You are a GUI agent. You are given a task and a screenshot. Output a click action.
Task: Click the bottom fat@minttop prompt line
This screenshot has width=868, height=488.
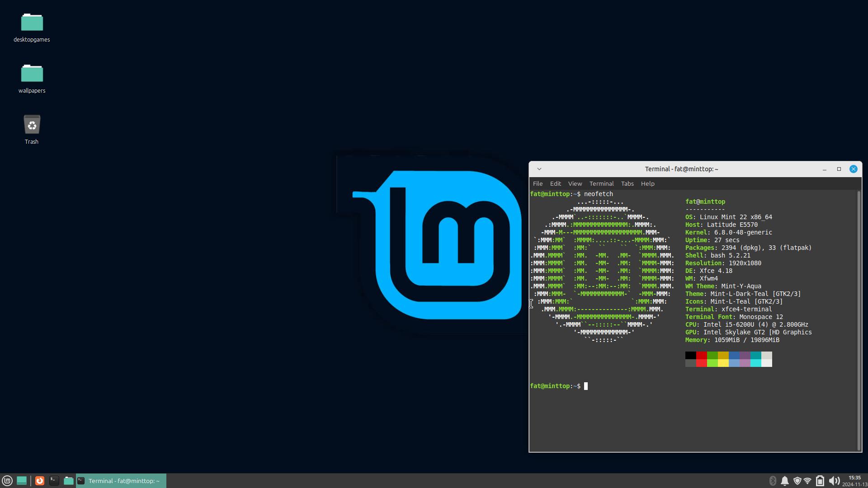[x=559, y=386]
